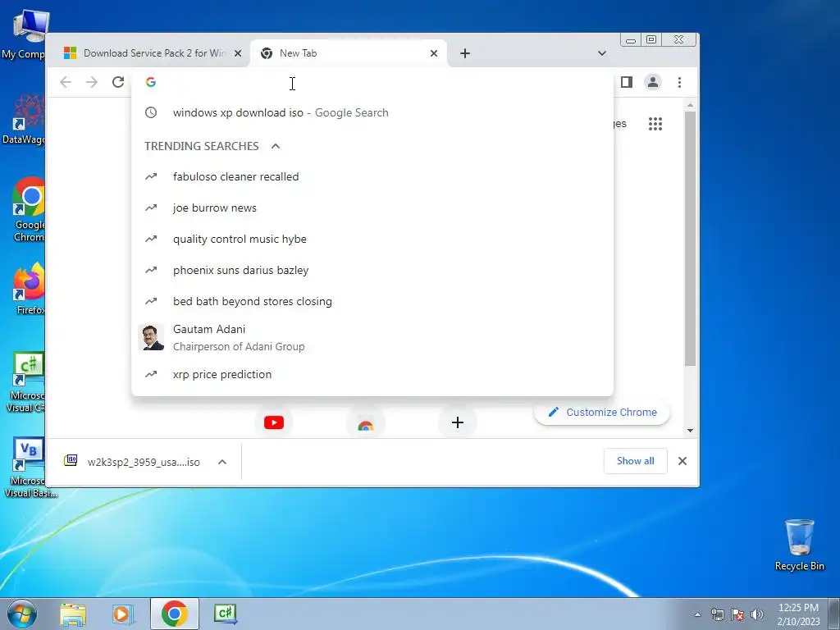The image size is (840, 630).
Task: Click the page vertical scrollbar thumb
Action: pos(690,239)
